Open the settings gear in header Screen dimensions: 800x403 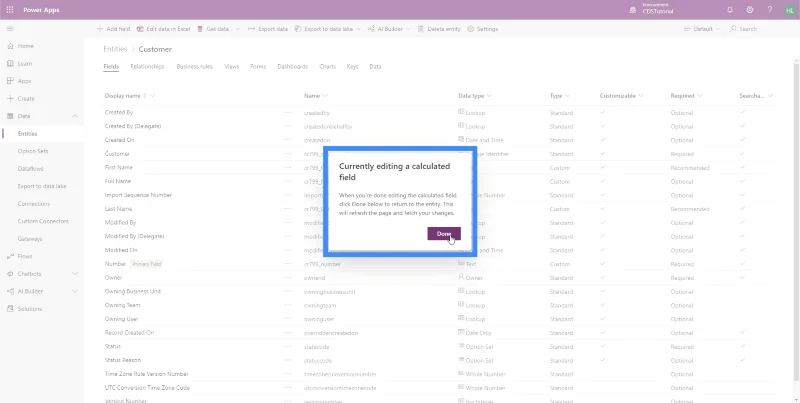750,10
